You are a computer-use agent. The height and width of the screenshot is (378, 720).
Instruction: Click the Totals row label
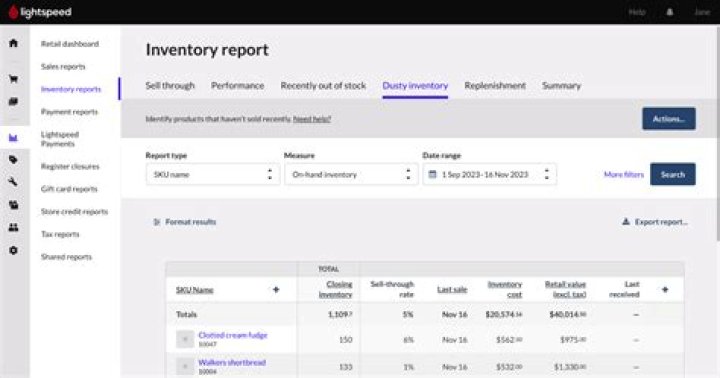point(186,315)
